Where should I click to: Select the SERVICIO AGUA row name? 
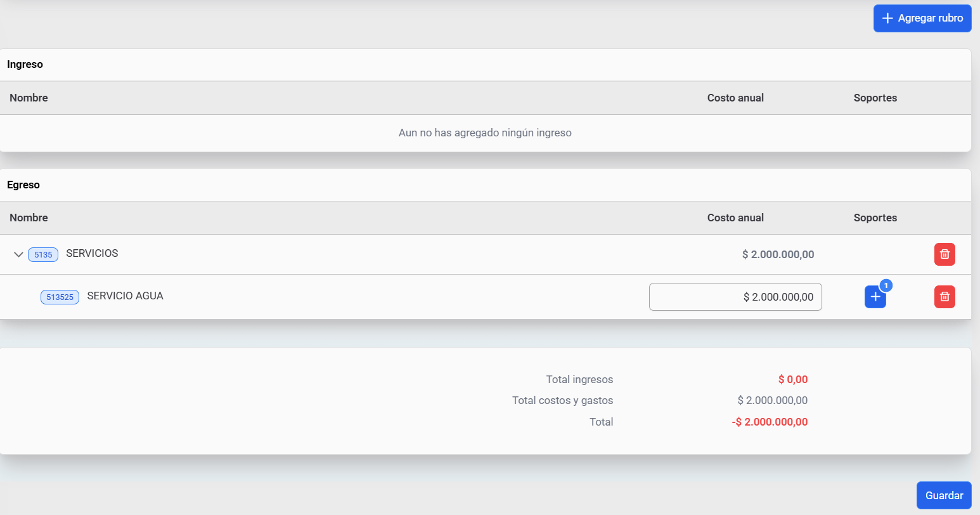125,296
